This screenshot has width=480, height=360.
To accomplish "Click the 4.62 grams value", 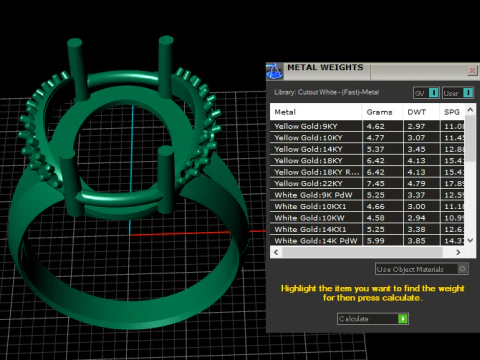I will (376, 126).
